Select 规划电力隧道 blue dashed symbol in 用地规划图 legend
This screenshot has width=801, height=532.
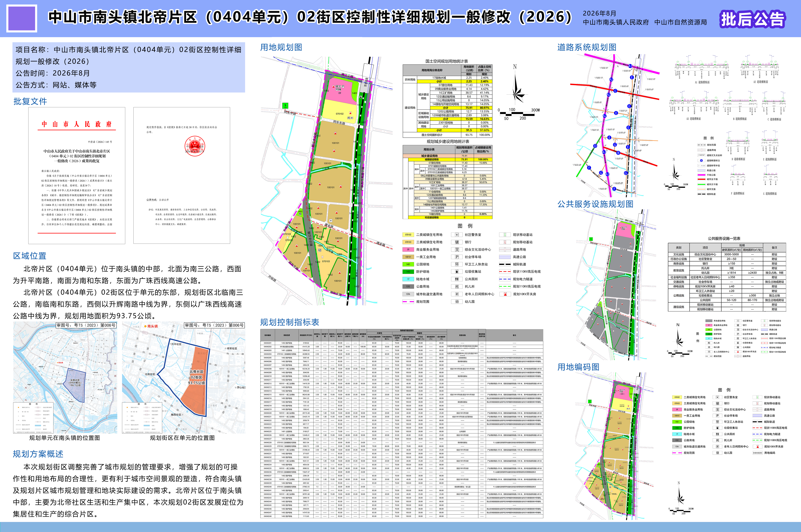(505, 279)
